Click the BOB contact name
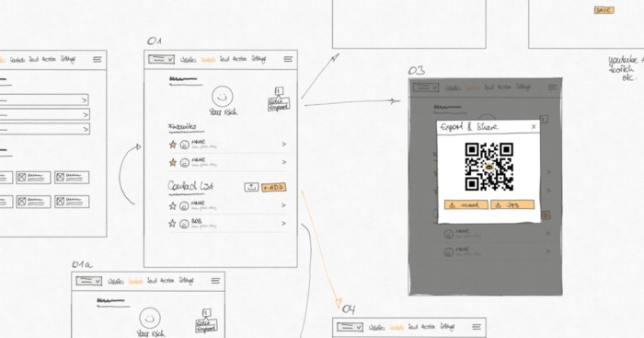This screenshot has width=644, height=338. pos(196,221)
